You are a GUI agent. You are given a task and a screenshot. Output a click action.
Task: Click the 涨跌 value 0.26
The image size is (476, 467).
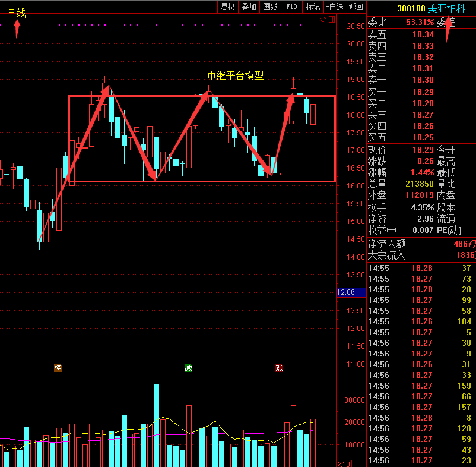[426, 161]
